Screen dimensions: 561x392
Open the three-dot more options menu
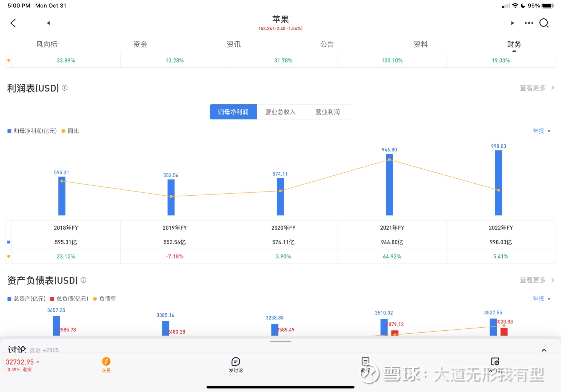pos(529,23)
